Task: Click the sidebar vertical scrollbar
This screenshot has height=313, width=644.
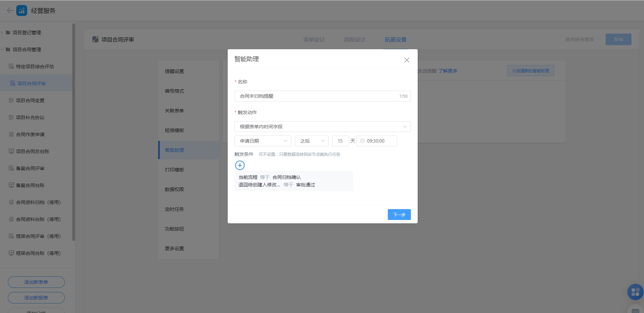Action: click(x=74, y=132)
